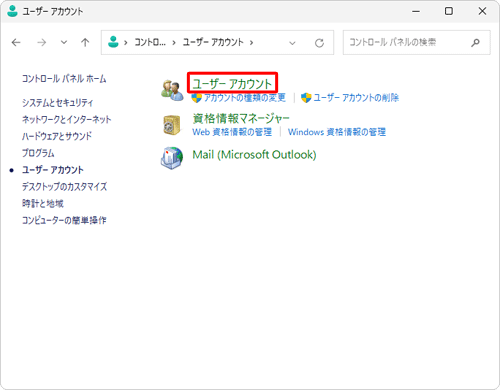The image size is (500, 390).
Task: Open ハードウェアとサウンド in the sidebar
Action: (x=57, y=136)
